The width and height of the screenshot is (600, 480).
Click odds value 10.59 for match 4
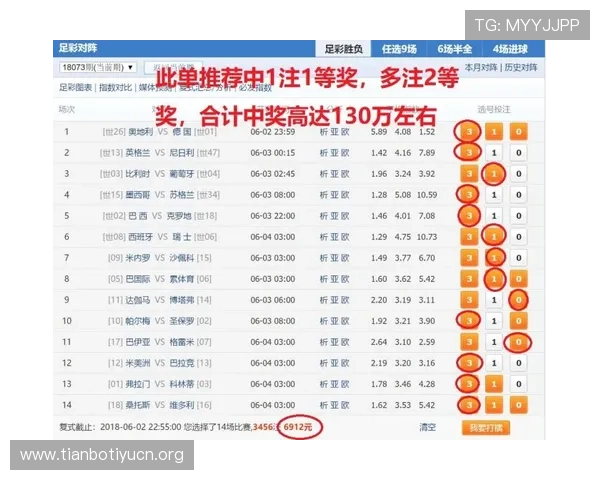point(427,195)
